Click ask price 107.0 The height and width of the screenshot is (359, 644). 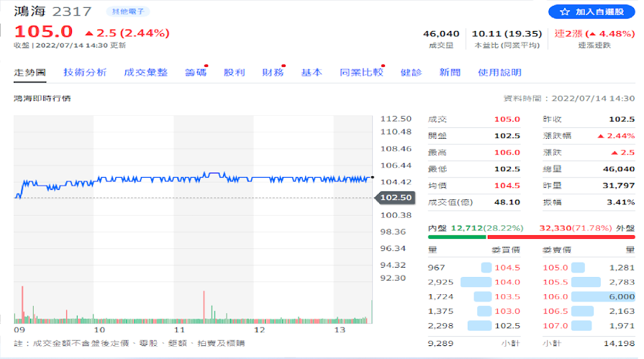555,326
